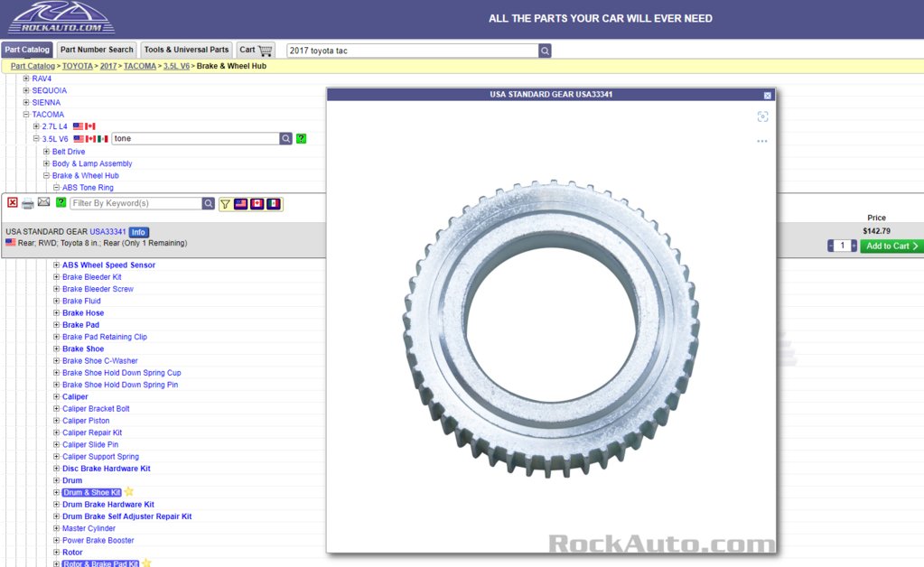The image size is (924, 567).
Task: Click the US flag beside 2.7L L4
Action: coord(78,126)
